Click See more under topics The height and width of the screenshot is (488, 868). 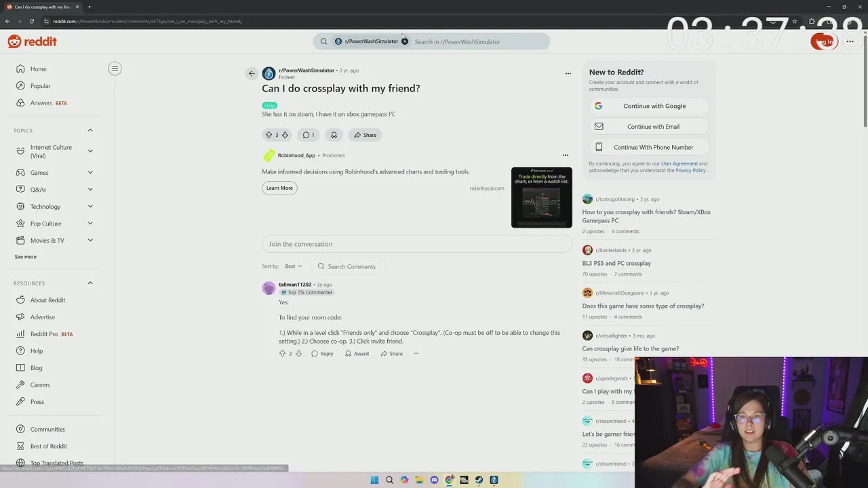(26, 257)
